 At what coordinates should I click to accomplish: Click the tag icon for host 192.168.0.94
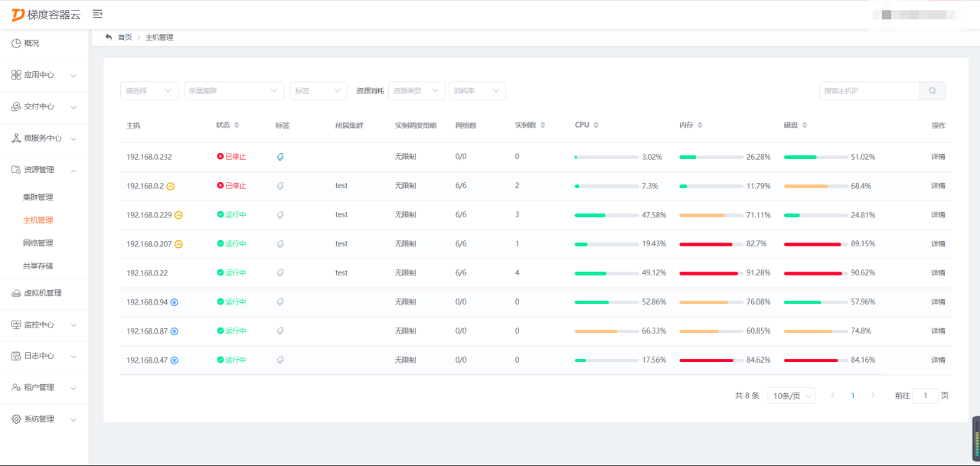click(280, 302)
